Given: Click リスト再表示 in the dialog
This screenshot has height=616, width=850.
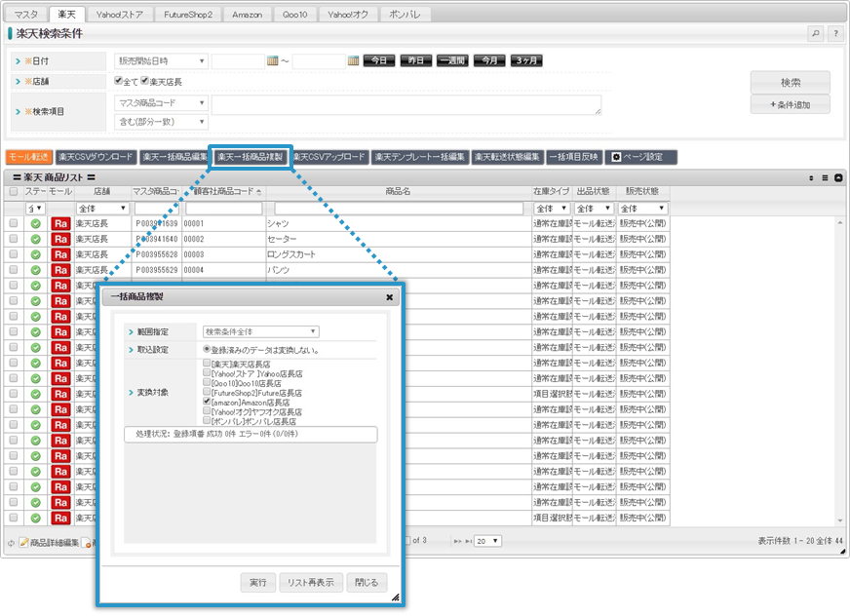Looking at the screenshot, I should point(311,583).
